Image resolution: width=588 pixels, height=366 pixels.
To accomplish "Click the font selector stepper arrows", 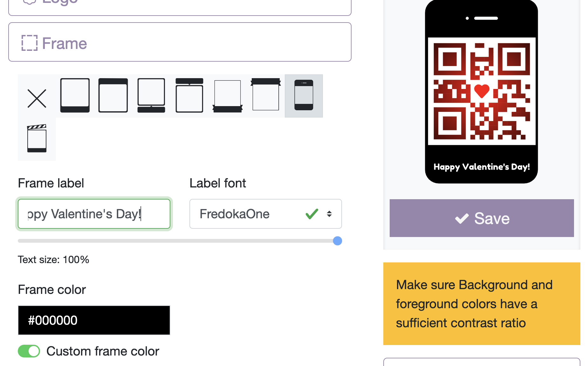I will coord(329,214).
